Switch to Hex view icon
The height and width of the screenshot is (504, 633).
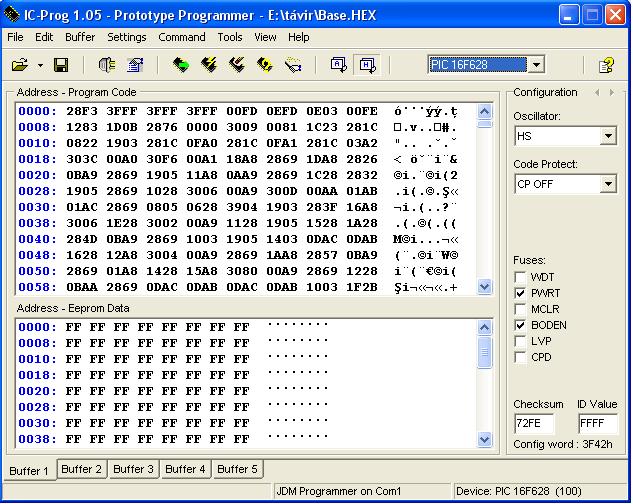coord(367,65)
